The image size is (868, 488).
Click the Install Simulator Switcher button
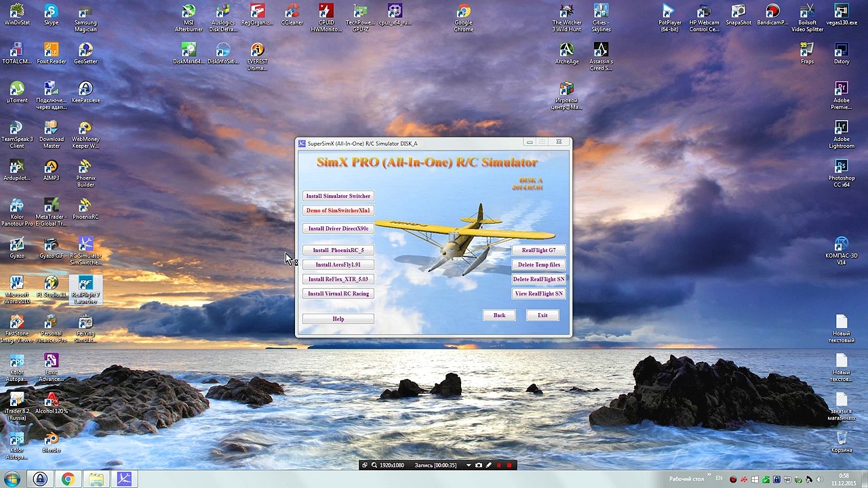click(x=338, y=196)
